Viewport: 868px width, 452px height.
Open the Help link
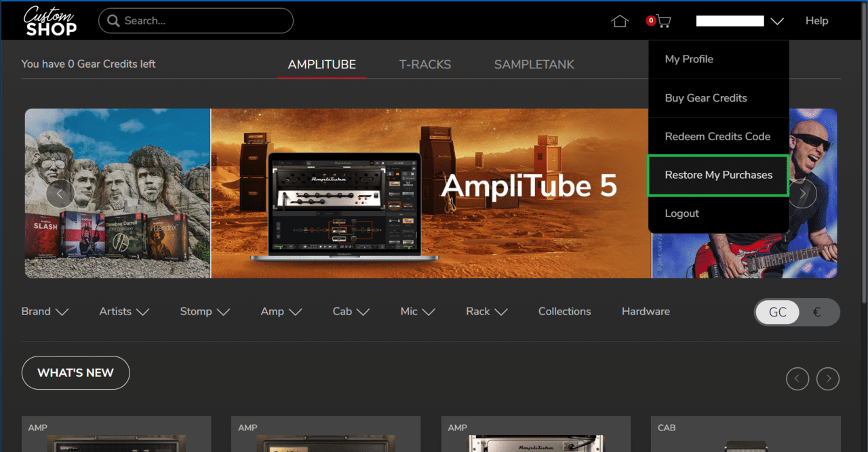[x=817, y=21]
